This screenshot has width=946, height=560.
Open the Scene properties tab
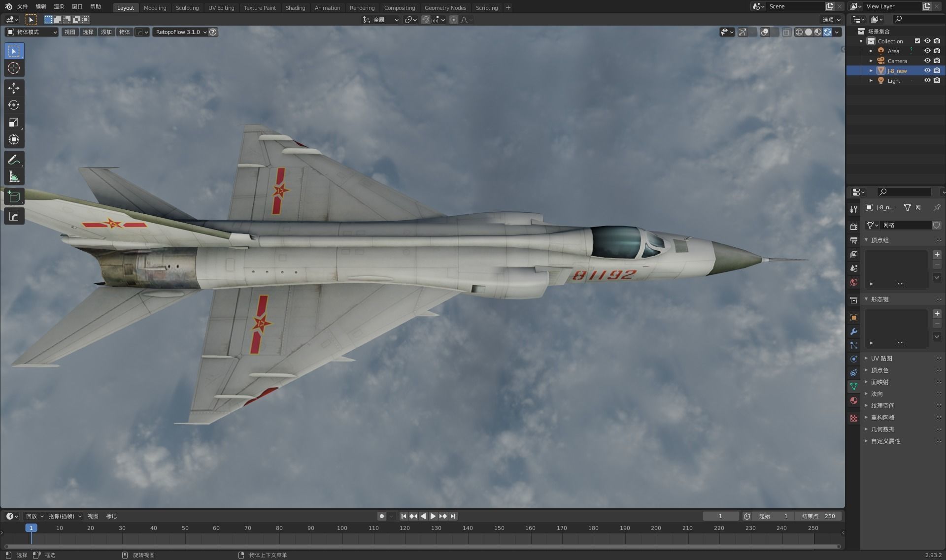(854, 268)
